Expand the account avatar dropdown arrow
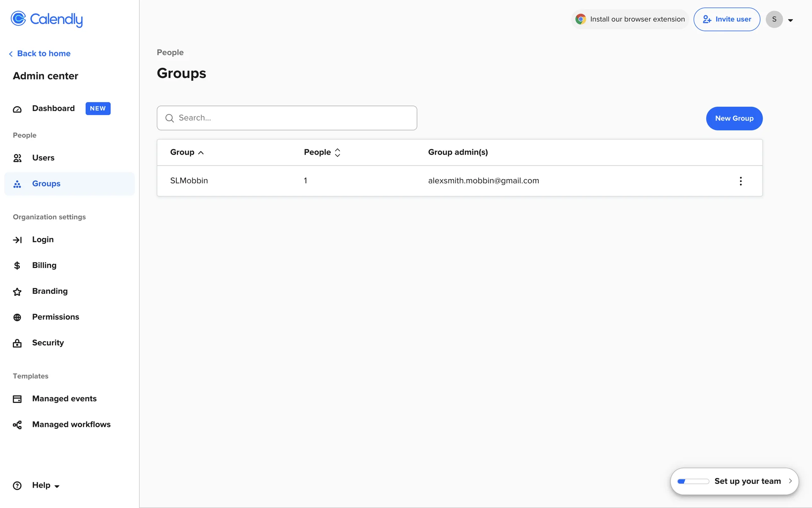This screenshot has width=812, height=508. (x=790, y=20)
